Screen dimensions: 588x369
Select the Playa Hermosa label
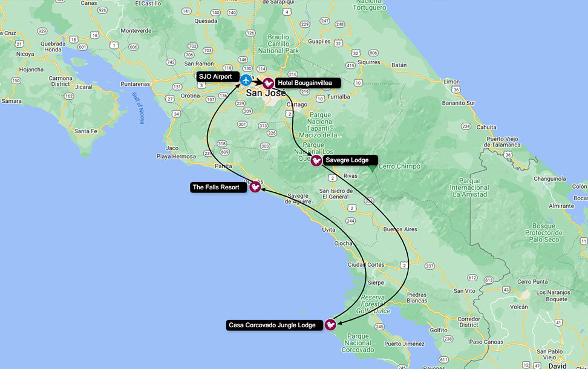coord(176,157)
